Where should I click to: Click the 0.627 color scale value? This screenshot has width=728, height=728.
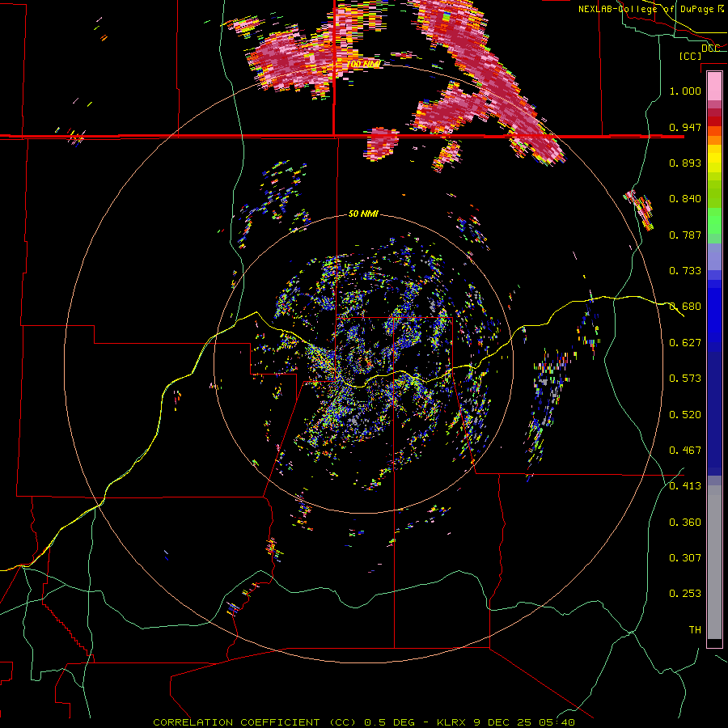tap(685, 342)
